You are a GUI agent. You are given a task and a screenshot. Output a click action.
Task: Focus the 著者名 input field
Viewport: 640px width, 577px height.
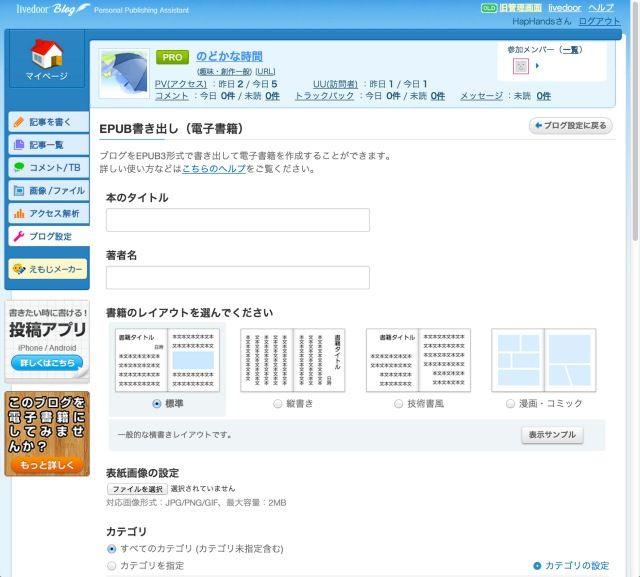(238, 277)
